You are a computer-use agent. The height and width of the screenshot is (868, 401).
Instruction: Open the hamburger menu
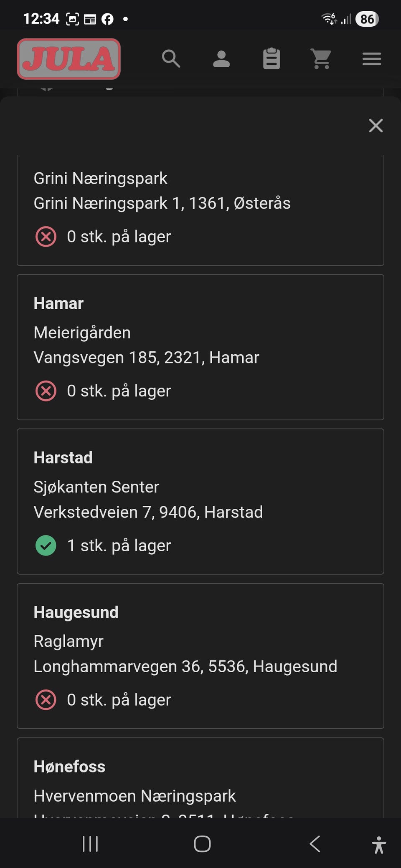(x=372, y=59)
